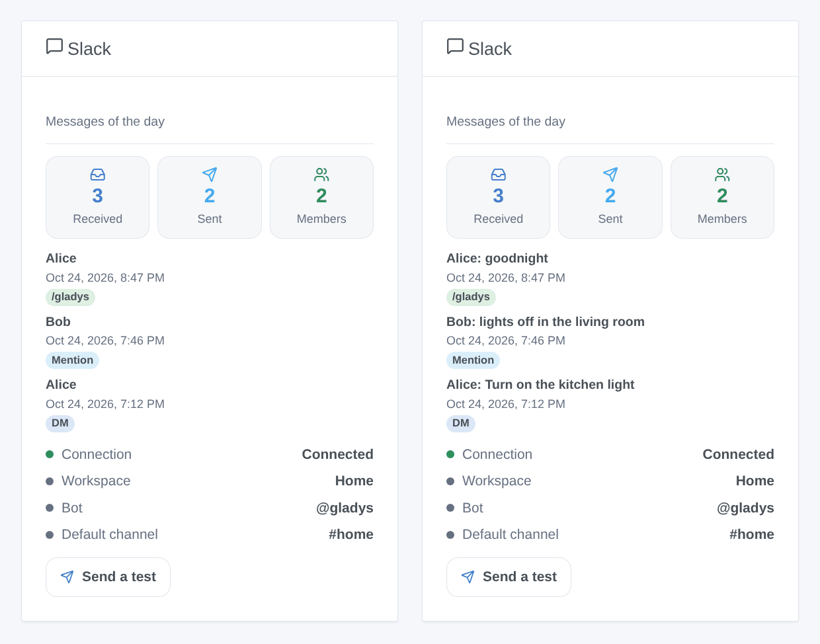Click the paper plane Sent icon in left card
820x644 pixels.
click(x=210, y=175)
